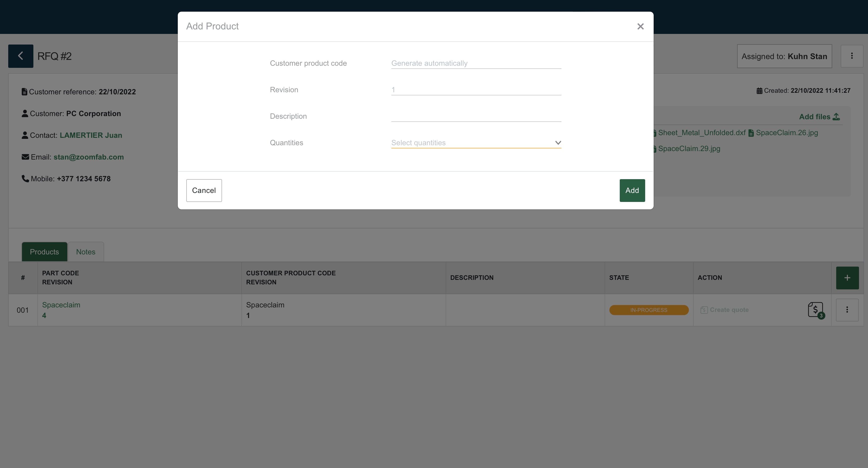Screen dimensions: 868x468
Task: Open the three-dot menu beside Assigned to
Action: coord(852,56)
